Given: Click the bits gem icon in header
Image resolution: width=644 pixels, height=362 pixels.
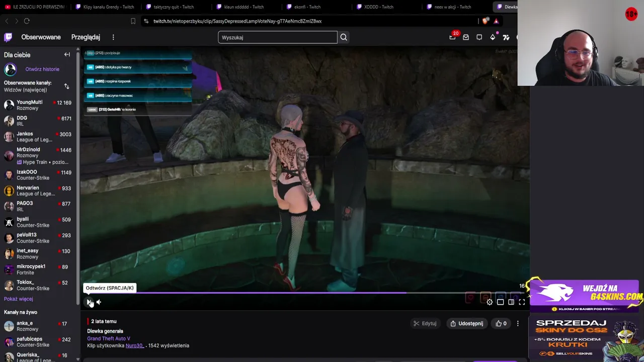Looking at the screenshot, I should point(493,37).
